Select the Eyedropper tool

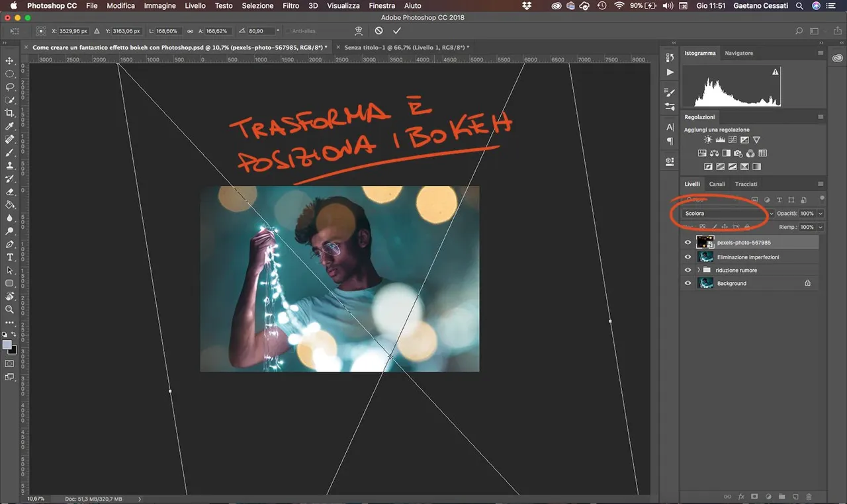click(10, 126)
